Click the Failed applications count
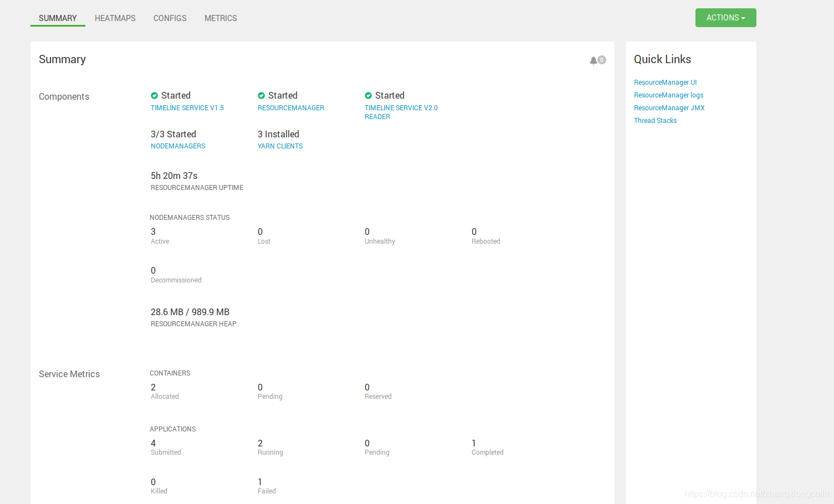Image resolution: width=834 pixels, height=504 pixels. pyautogui.click(x=260, y=482)
